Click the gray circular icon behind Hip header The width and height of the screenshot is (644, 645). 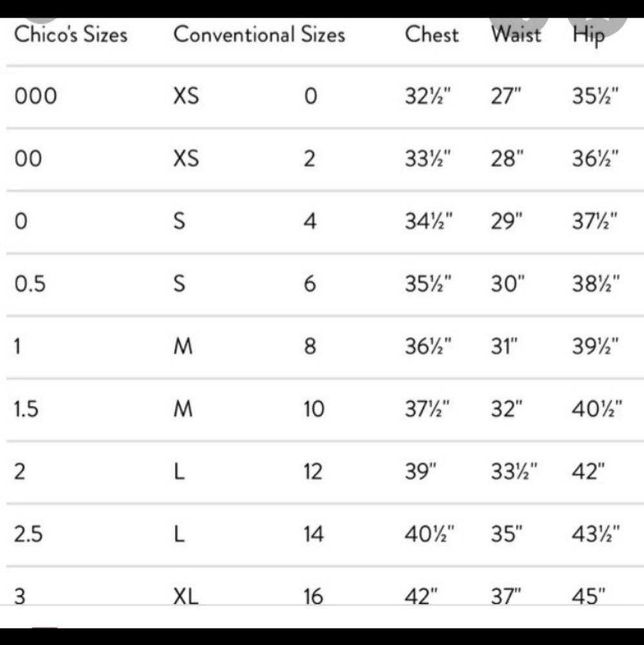(x=601, y=26)
